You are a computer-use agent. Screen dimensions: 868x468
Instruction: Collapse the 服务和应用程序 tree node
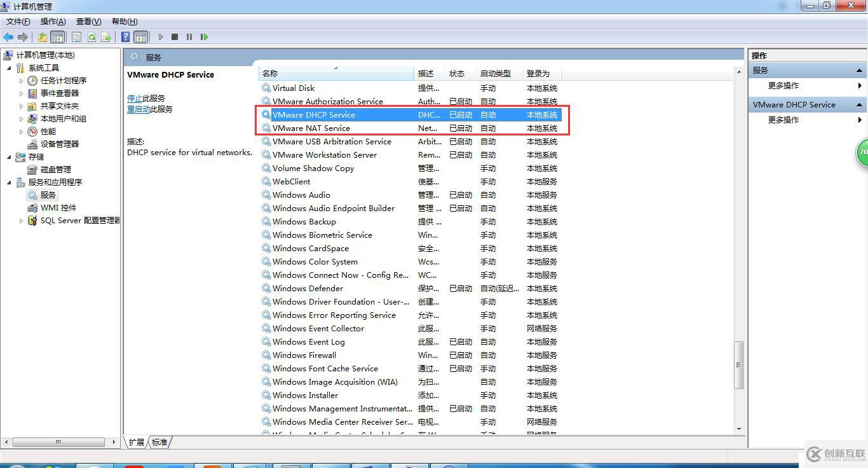pyautogui.click(x=9, y=182)
